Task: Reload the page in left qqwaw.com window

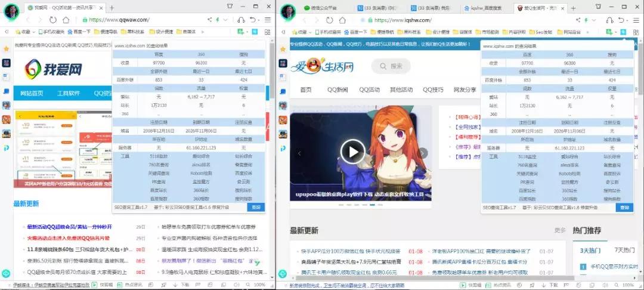Action: 52,20
